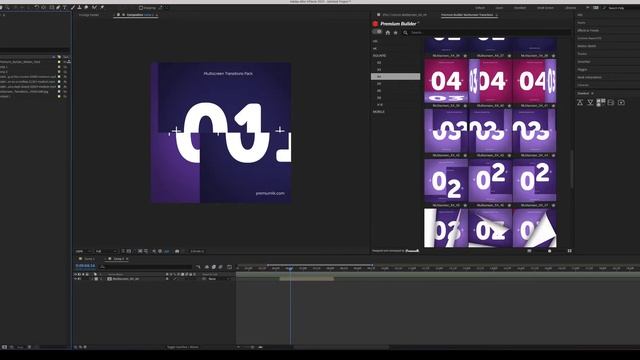Expand the Info panel

click(x=580, y=15)
